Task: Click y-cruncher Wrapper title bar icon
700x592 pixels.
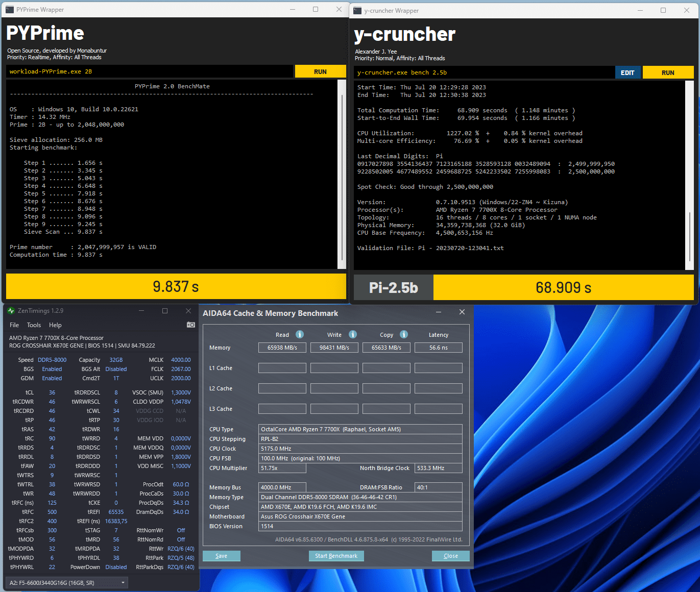Action: point(358,10)
